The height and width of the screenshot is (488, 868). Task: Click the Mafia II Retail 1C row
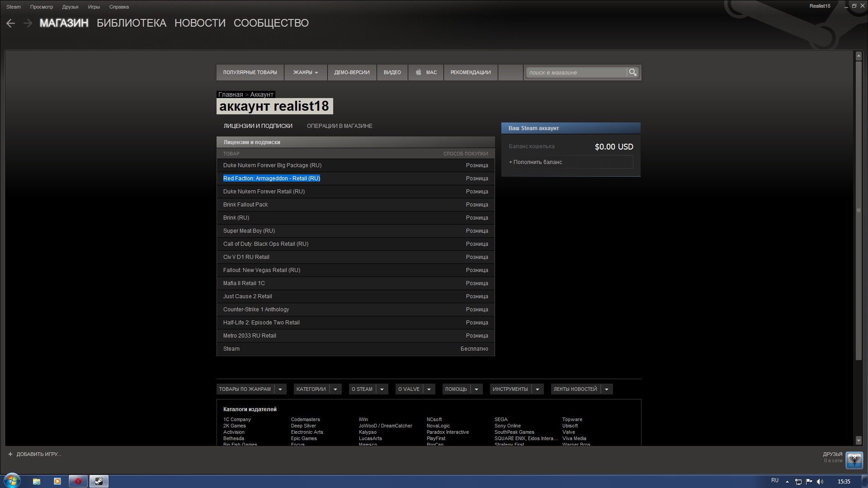pyautogui.click(x=356, y=283)
